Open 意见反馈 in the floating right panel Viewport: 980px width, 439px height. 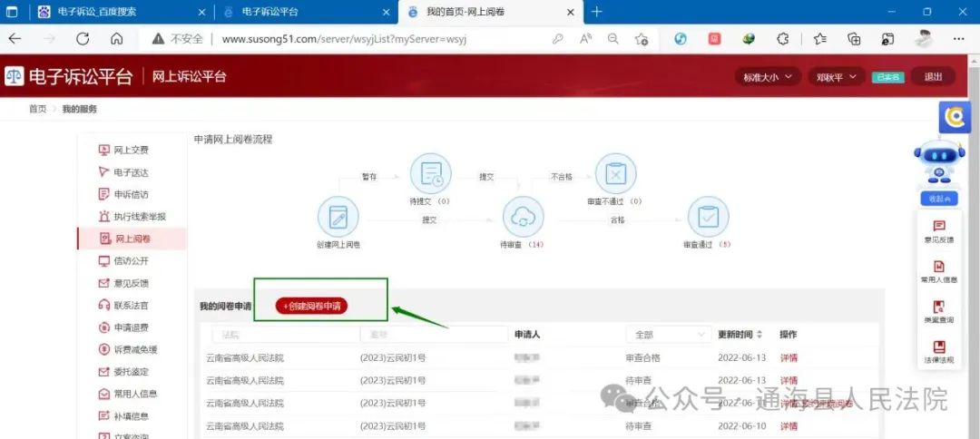939,231
